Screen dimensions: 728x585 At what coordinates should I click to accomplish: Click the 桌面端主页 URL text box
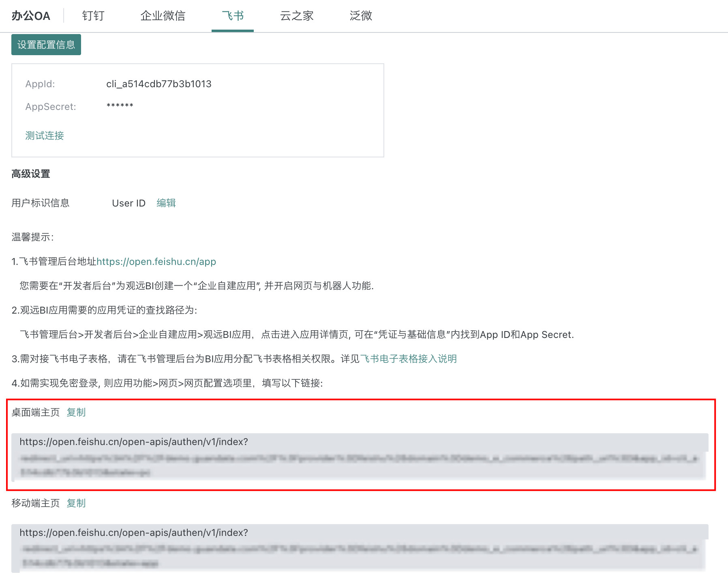(x=360, y=457)
